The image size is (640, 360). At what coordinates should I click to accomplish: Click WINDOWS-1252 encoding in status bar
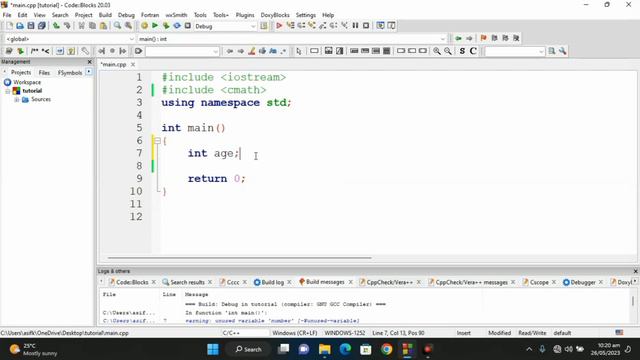tap(345, 333)
